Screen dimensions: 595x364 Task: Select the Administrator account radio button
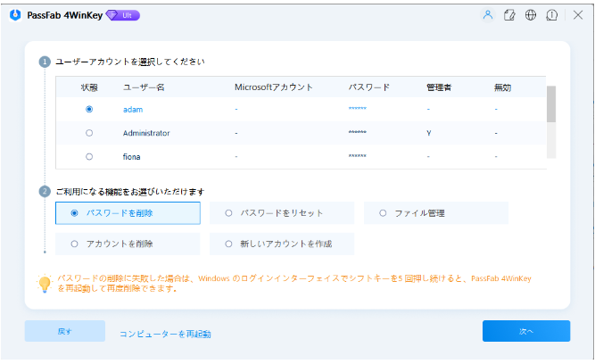[x=88, y=133]
